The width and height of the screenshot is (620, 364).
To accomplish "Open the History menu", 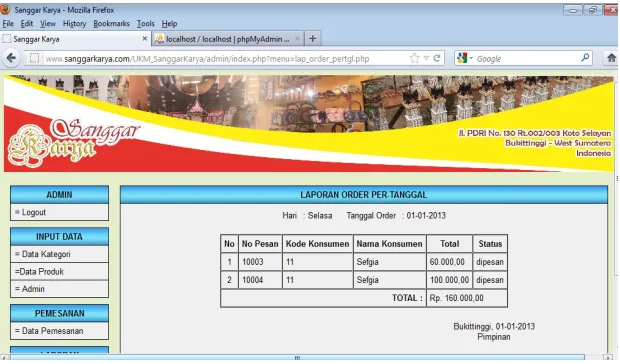I will pos(74,24).
